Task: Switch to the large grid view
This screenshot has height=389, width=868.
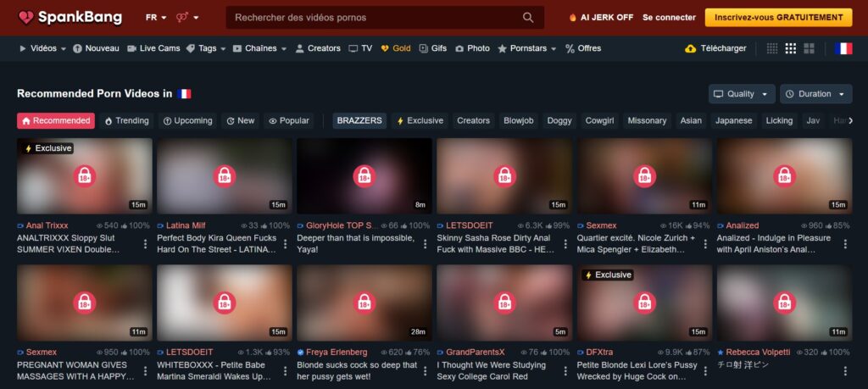Action: pyautogui.click(x=809, y=48)
